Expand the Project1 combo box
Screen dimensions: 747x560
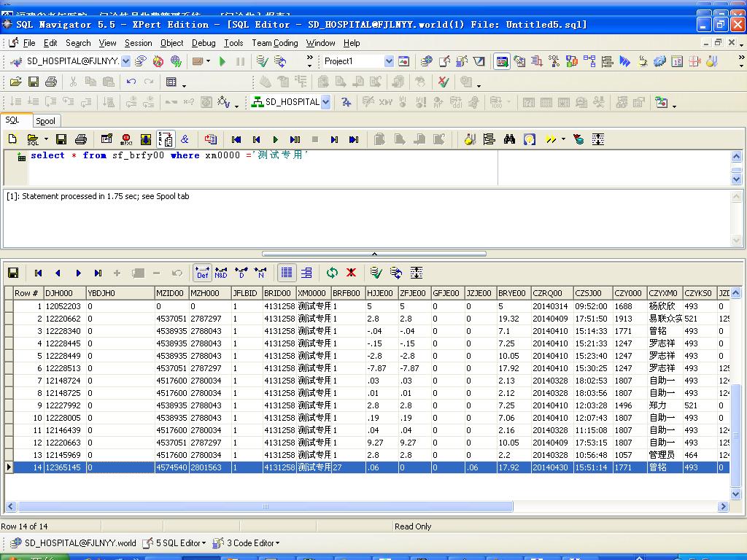(389, 61)
